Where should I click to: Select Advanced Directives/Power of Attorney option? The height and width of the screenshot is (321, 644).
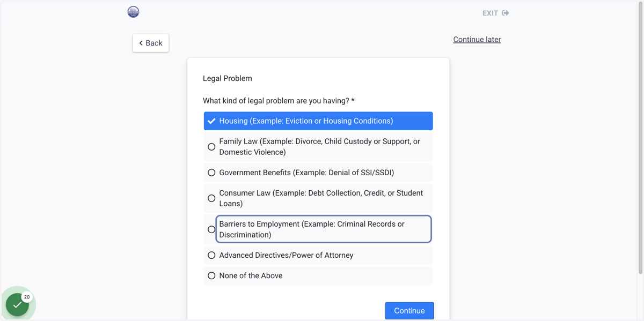(318, 255)
